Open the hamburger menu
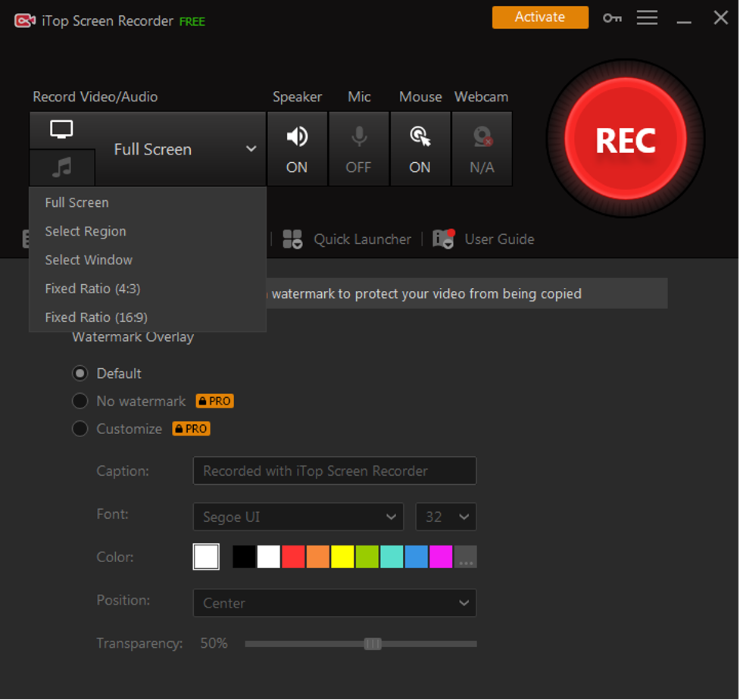740x700 pixels. point(647,18)
